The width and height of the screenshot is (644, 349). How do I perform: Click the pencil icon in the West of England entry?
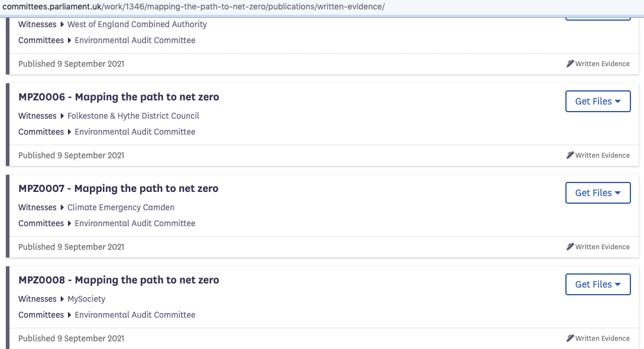pyautogui.click(x=570, y=64)
